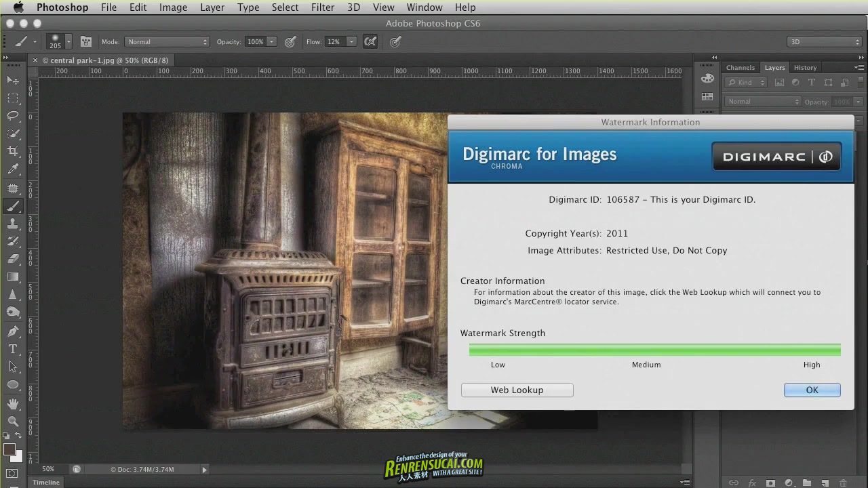The height and width of the screenshot is (488, 868).
Task: Swap foreground and background colors
Action: coord(19,436)
